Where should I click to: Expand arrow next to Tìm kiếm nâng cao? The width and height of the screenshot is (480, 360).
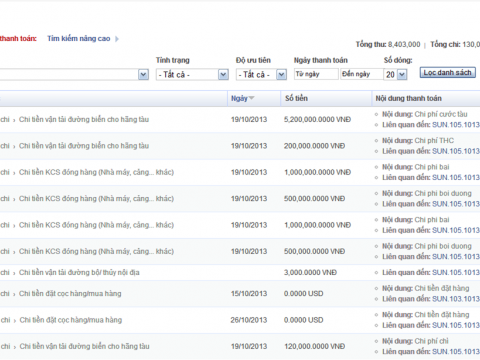coord(117,39)
